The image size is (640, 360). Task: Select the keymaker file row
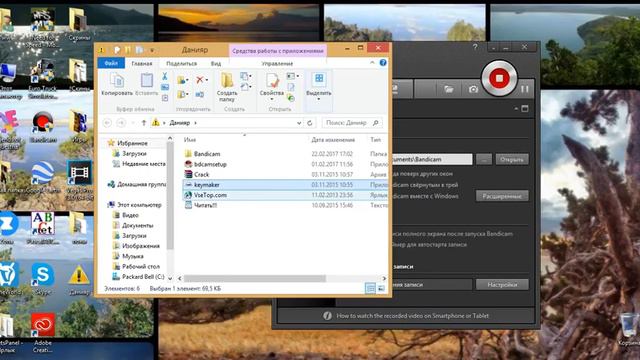(x=284, y=185)
